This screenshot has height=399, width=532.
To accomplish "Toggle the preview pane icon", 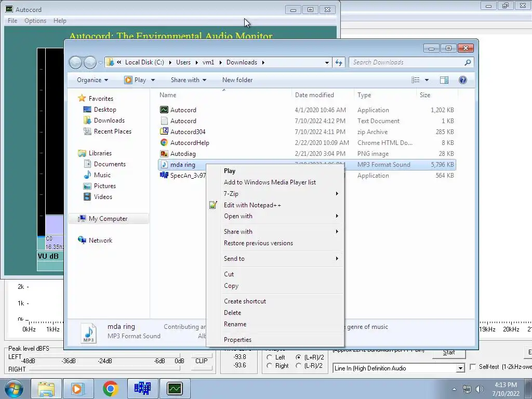I will (444, 79).
